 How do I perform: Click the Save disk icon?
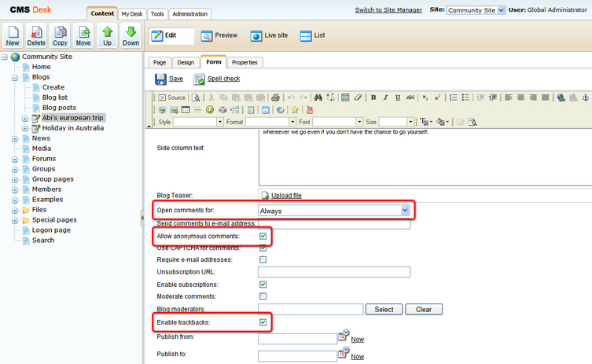tap(160, 79)
